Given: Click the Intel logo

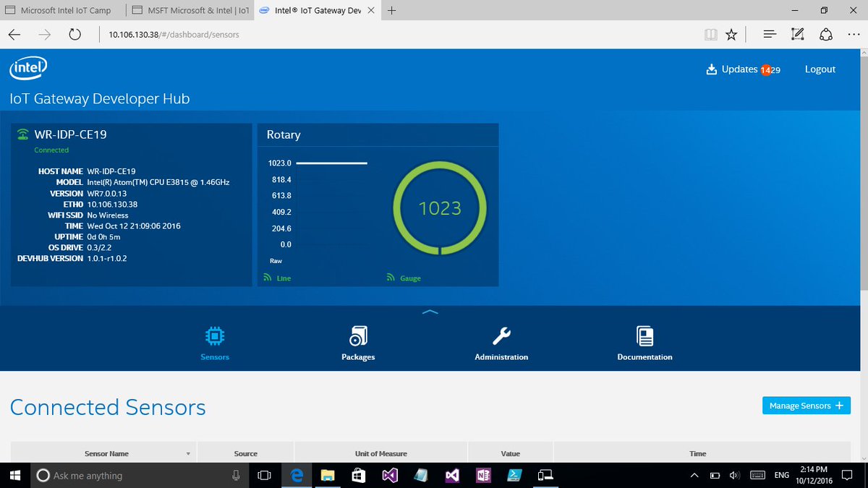Looking at the screenshot, I should 29,69.
